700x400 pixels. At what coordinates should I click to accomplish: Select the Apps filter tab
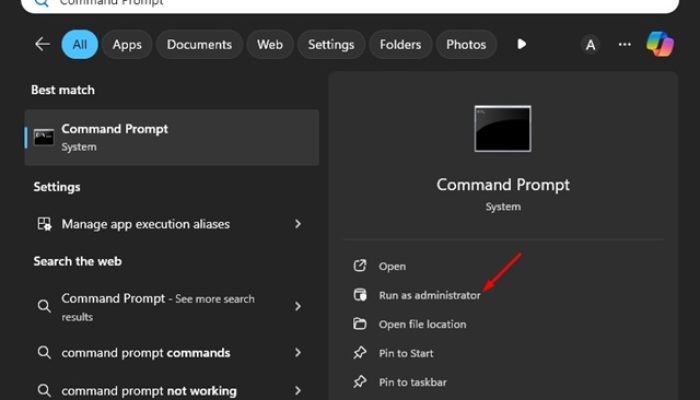point(127,44)
